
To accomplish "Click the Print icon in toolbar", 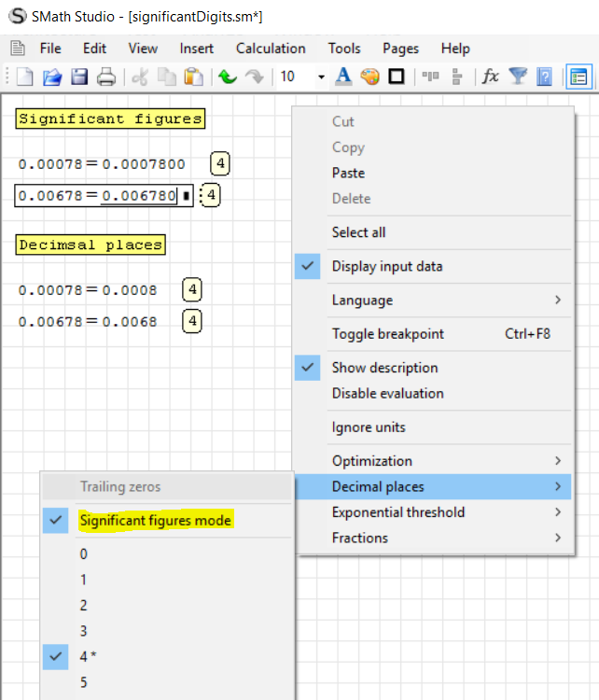I will [x=106, y=77].
